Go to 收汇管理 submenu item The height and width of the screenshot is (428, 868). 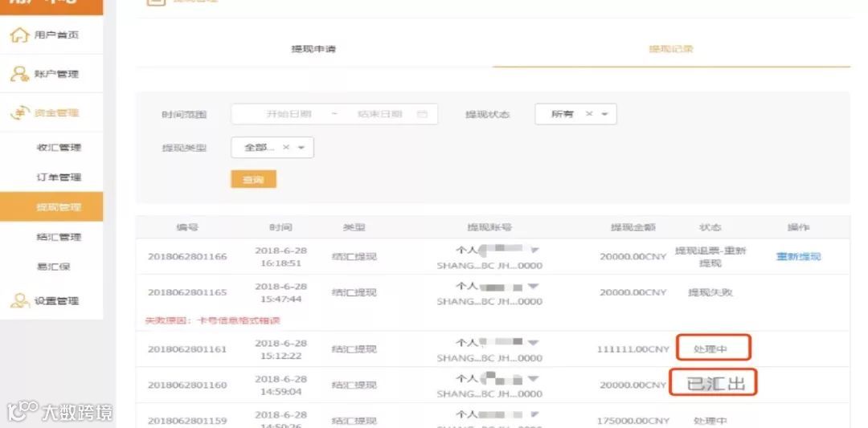pos(59,148)
